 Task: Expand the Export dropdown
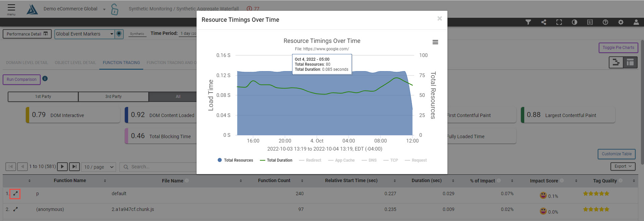(623, 166)
